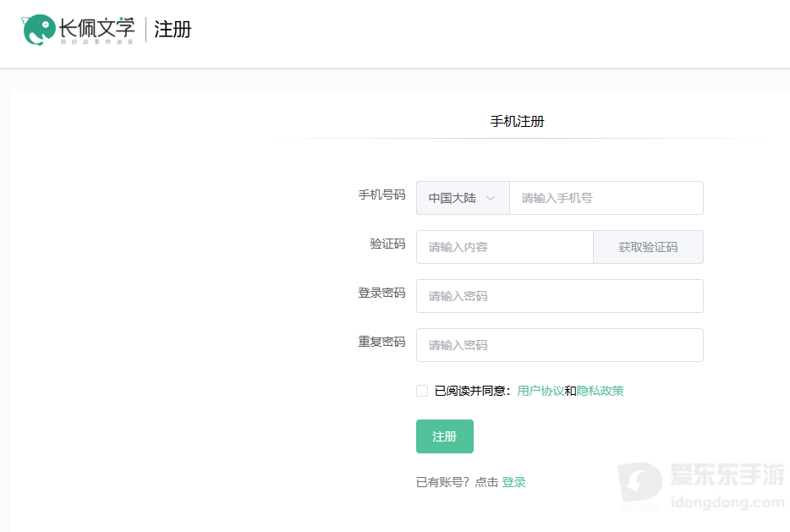
Task: Select the 重复密码 confirm password field
Action: click(x=560, y=345)
